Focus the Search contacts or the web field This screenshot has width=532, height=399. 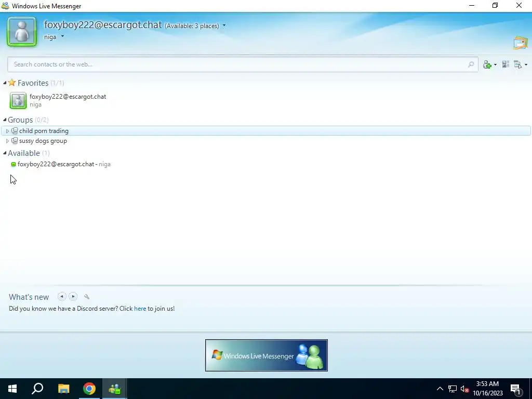243,64
